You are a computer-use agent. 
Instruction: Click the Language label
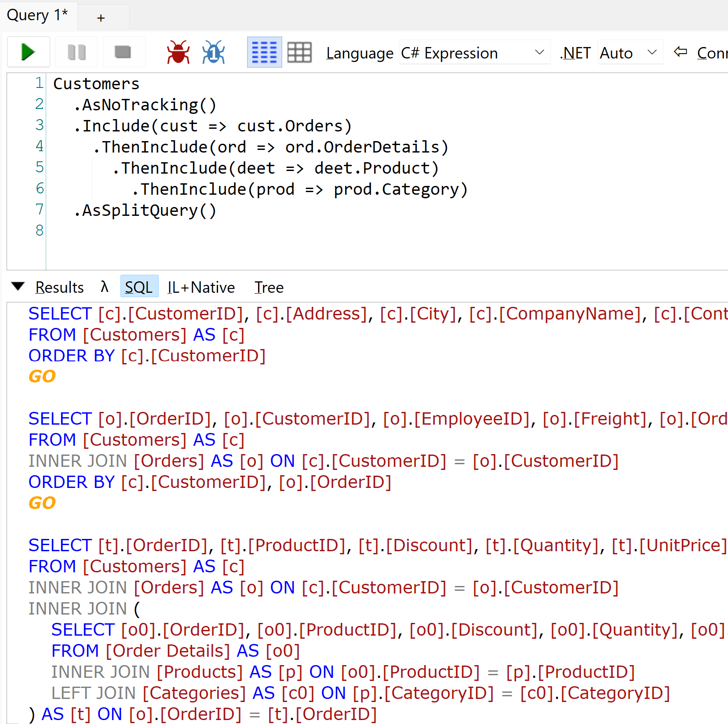(360, 54)
